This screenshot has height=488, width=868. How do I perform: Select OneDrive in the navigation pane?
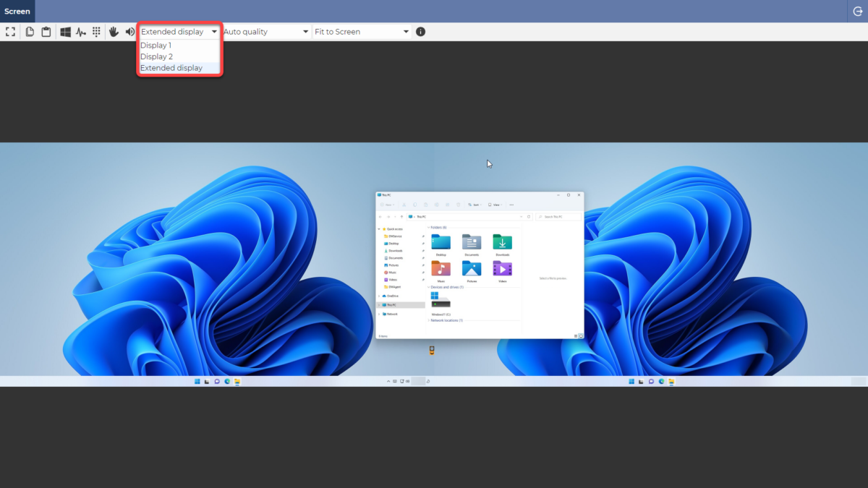click(392, 296)
